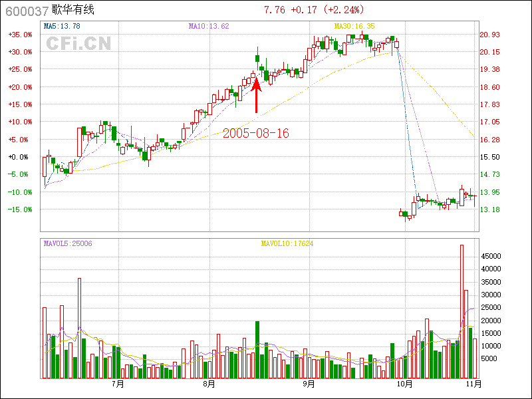Click the 7月 month label
This screenshot has height=399, width=532.
[x=118, y=384]
